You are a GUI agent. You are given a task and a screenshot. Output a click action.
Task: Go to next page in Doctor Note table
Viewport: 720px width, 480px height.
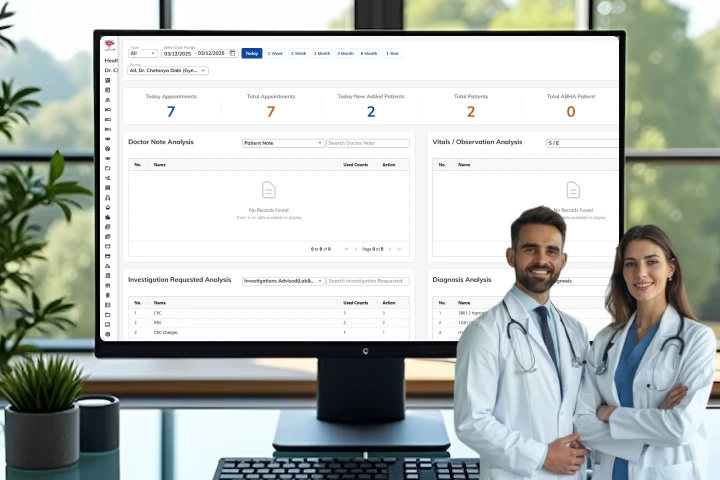pos(390,249)
